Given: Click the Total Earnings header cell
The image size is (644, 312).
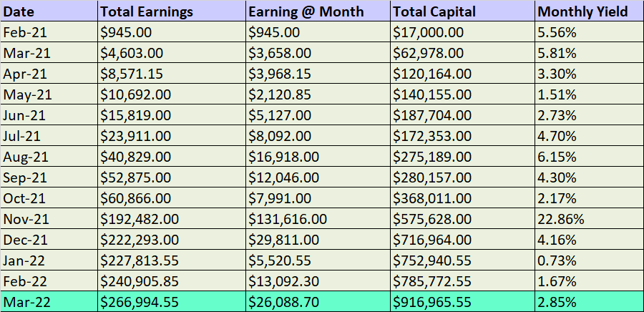Looking at the screenshot, I should [171, 11].
